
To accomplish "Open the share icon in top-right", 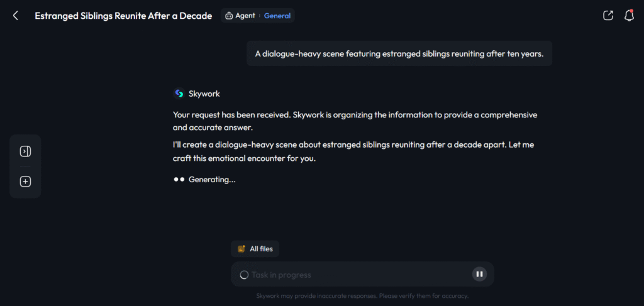I will pyautogui.click(x=608, y=16).
